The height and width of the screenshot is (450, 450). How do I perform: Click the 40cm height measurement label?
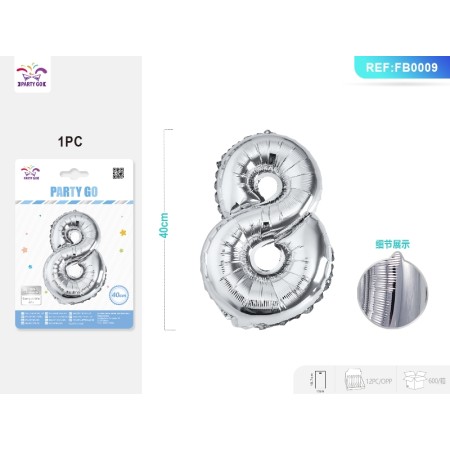pyautogui.click(x=164, y=225)
